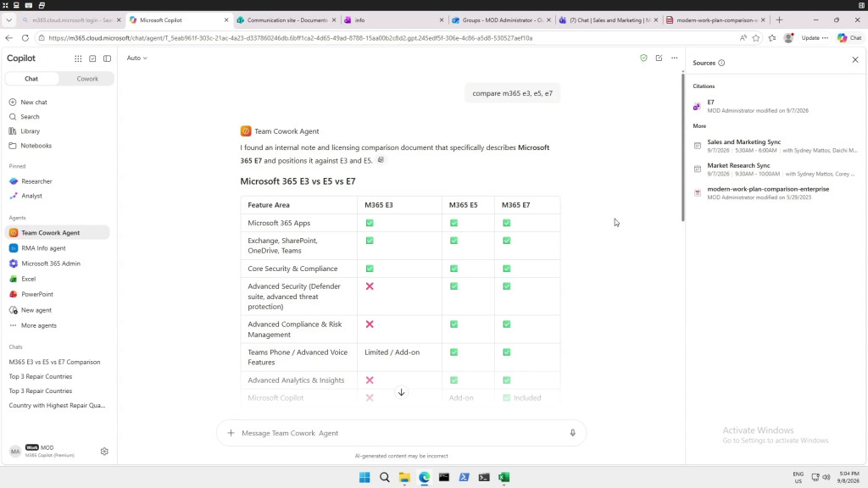
Task: Add this page to favorites star icon
Action: [756, 38]
